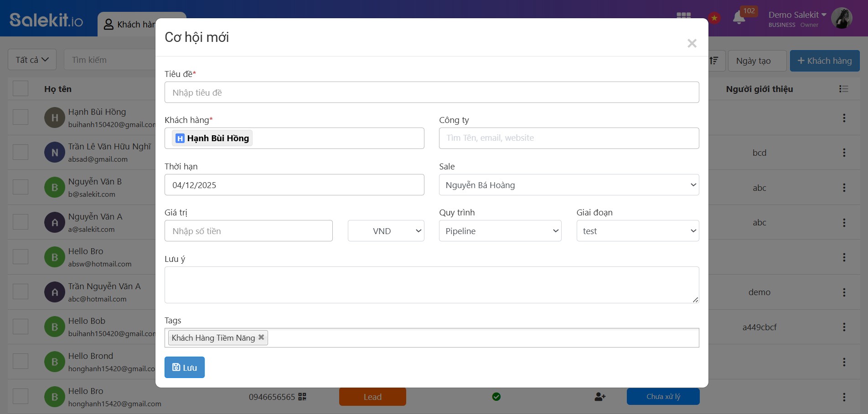Click the Lưu save button
The width and height of the screenshot is (868, 414).
pyautogui.click(x=184, y=368)
